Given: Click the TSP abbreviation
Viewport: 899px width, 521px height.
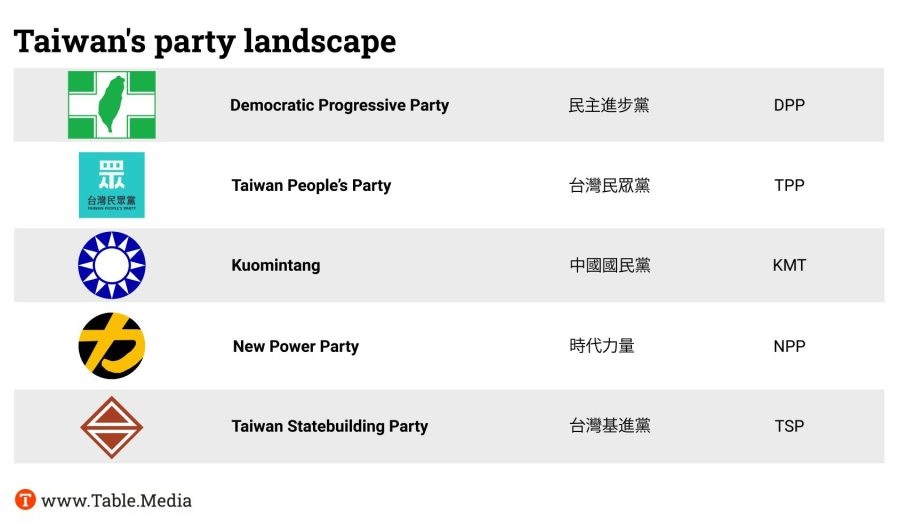Looking at the screenshot, I should [789, 426].
